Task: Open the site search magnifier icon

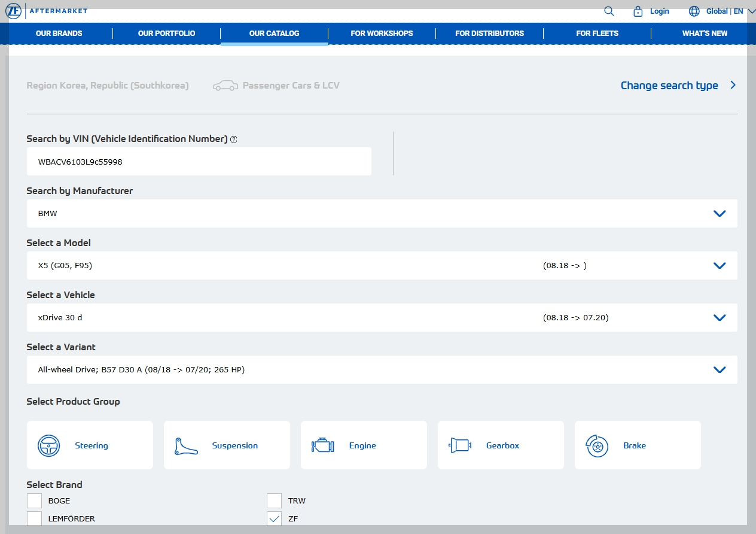Action: [x=609, y=11]
